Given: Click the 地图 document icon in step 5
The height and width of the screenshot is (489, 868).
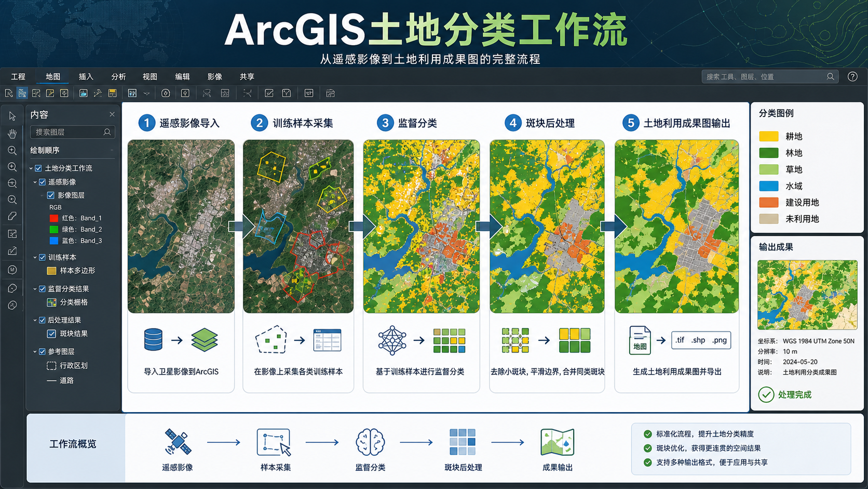Looking at the screenshot, I should [x=640, y=340].
